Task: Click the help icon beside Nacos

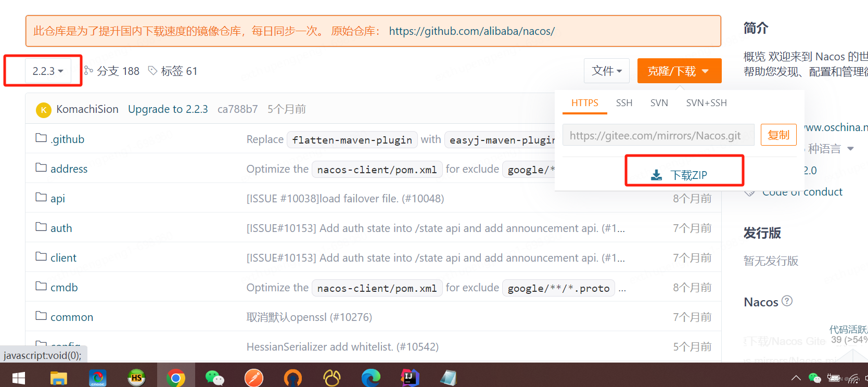Action: pyautogui.click(x=787, y=301)
